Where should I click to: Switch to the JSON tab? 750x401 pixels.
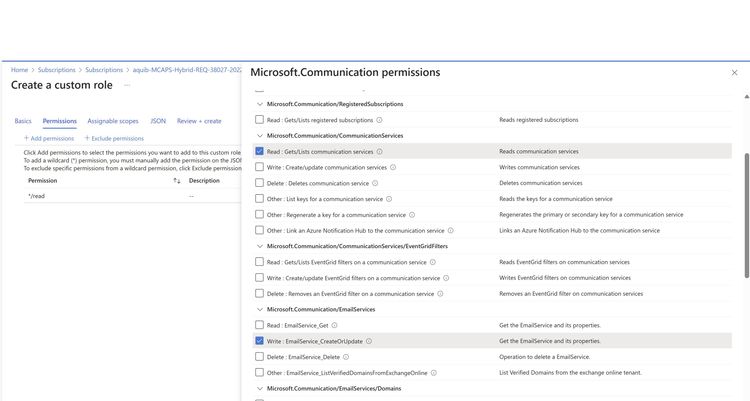click(x=158, y=121)
